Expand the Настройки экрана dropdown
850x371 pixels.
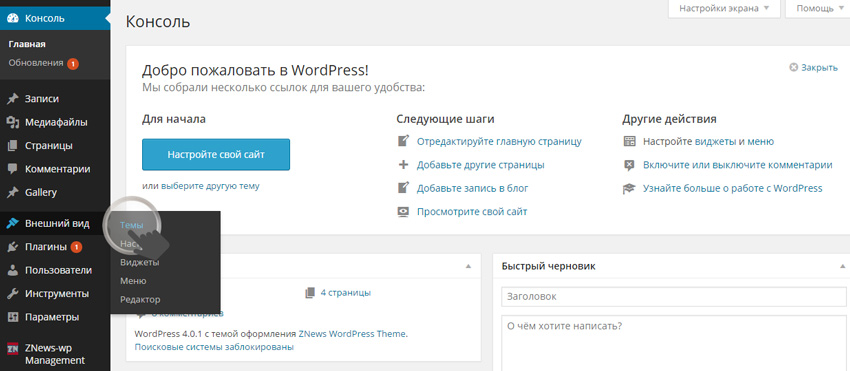pyautogui.click(x=724, y=9)
